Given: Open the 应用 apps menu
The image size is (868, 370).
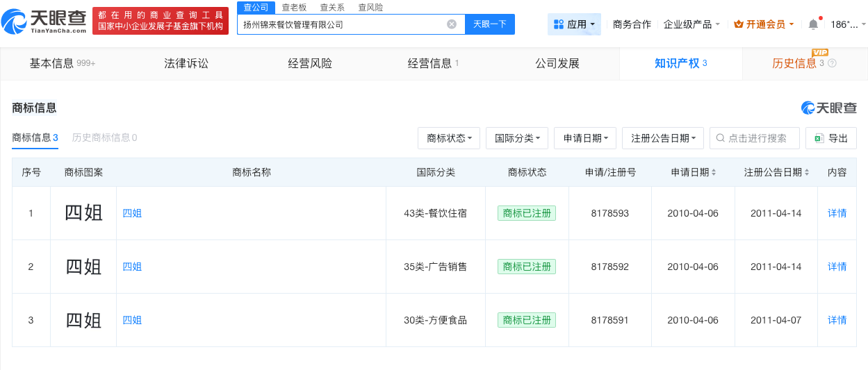Looking at the screenshot, I should click(x=574, y=24).
